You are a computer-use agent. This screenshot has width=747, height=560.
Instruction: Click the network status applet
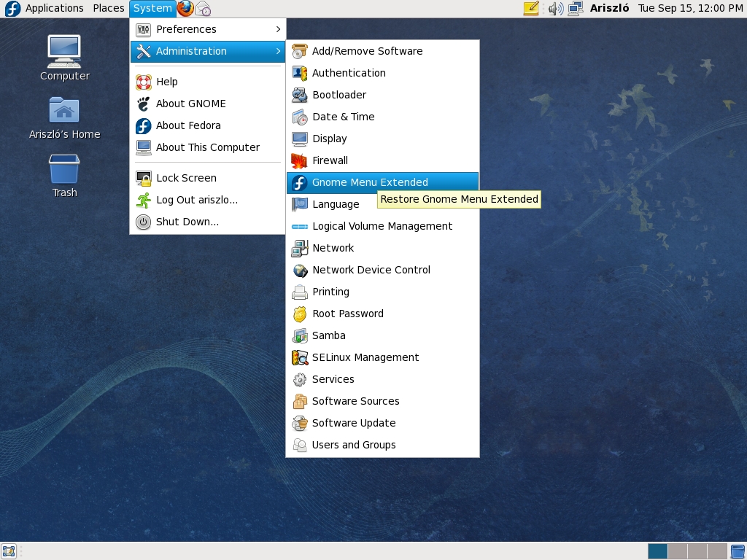click(576, 9)
